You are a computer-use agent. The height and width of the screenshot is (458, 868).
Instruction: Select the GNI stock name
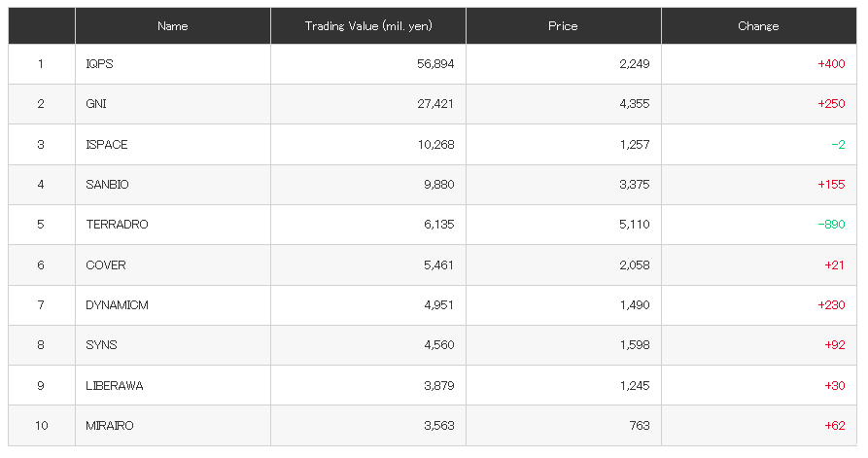[96, 104]
